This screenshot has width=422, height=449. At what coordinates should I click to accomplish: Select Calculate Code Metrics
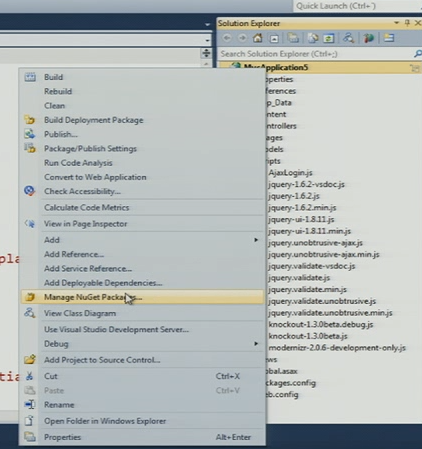click(87, 207)
